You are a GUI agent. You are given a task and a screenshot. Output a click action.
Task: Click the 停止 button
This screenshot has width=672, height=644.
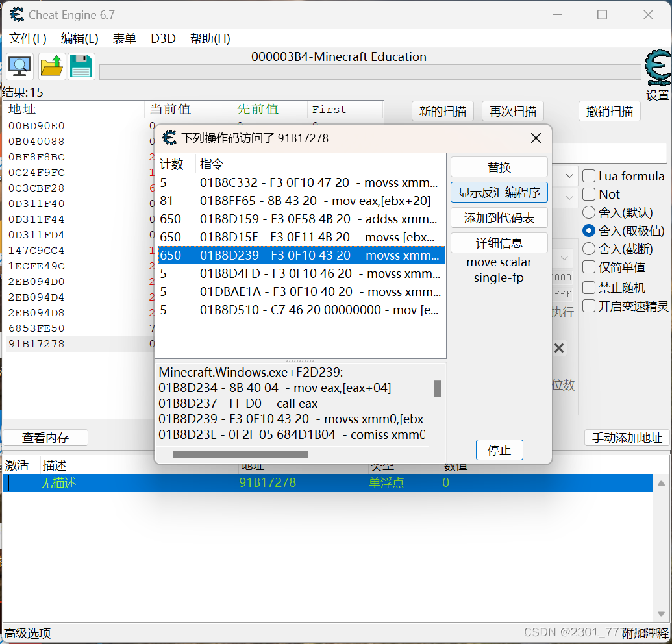[x=499, y=450]
